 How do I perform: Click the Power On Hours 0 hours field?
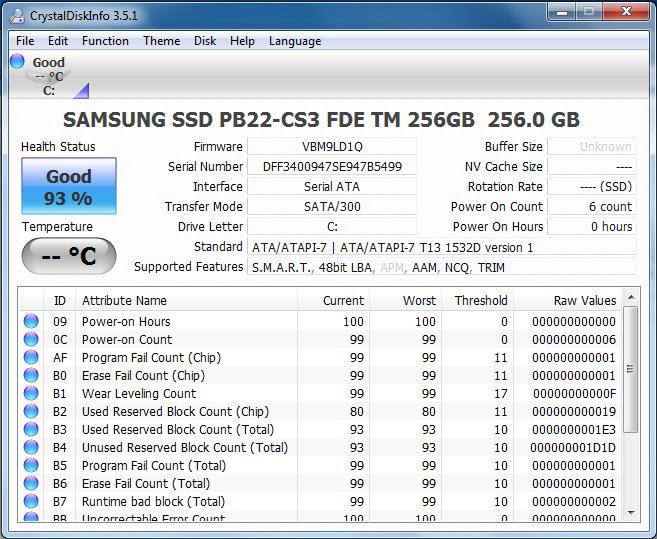592,227
